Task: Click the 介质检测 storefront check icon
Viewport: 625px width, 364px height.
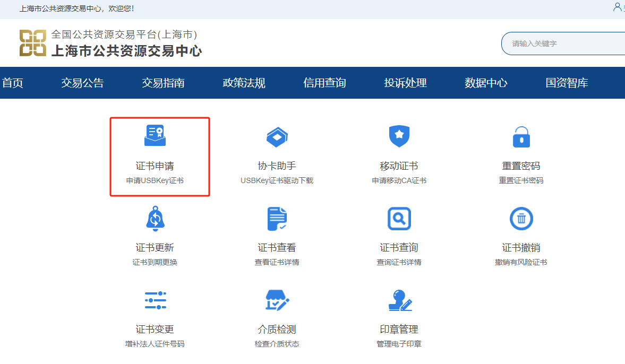Action: (x=277, y=300)
